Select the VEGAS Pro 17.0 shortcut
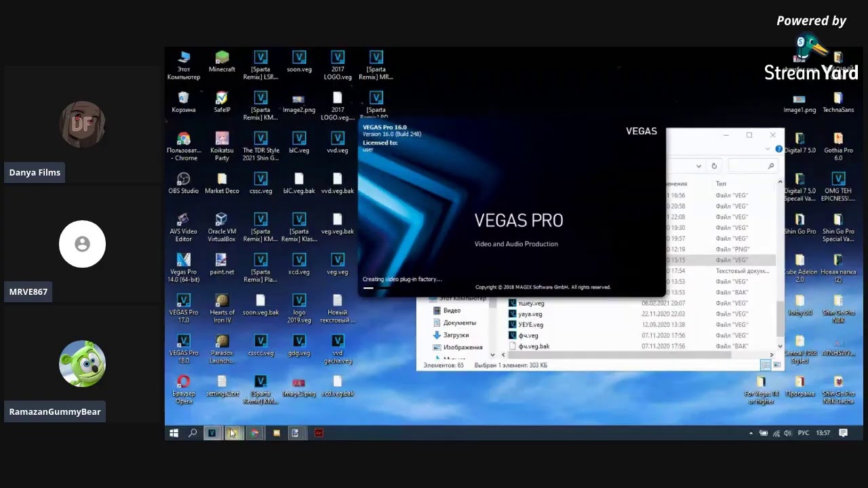The image size is (868, 488). [183, 308]
